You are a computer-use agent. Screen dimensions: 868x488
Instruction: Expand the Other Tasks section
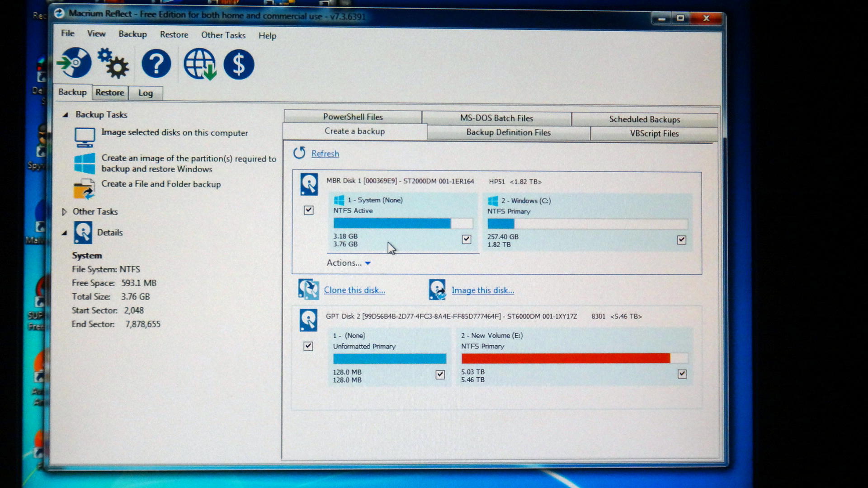pos(64,211)
